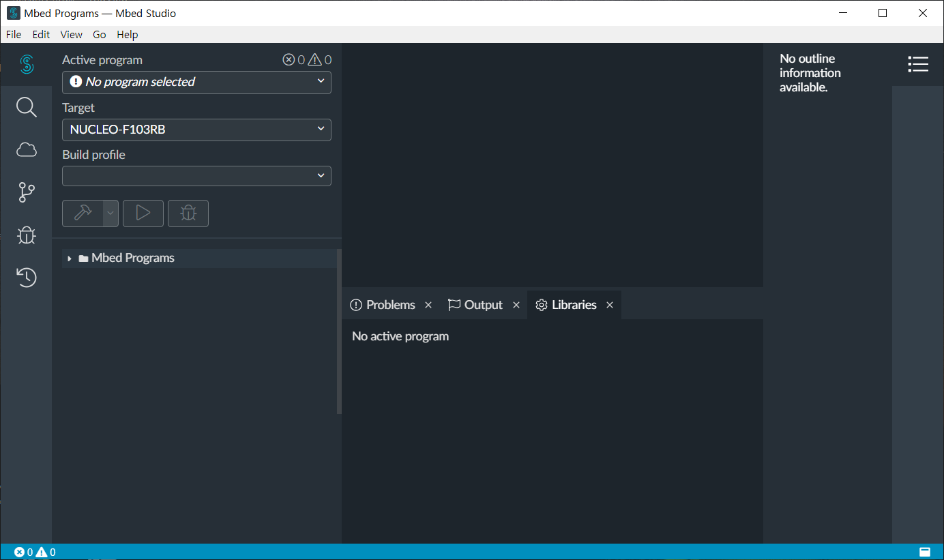Click the 'No outline information available.' text
This screenshot has width=944, height=560.
[x=810, y=73]
